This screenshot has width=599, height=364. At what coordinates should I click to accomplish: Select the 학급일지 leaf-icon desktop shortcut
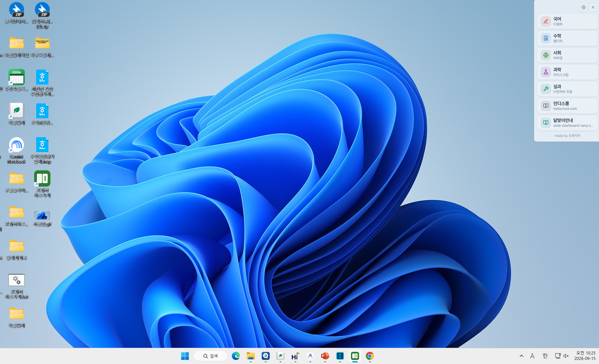coord(17,114)
